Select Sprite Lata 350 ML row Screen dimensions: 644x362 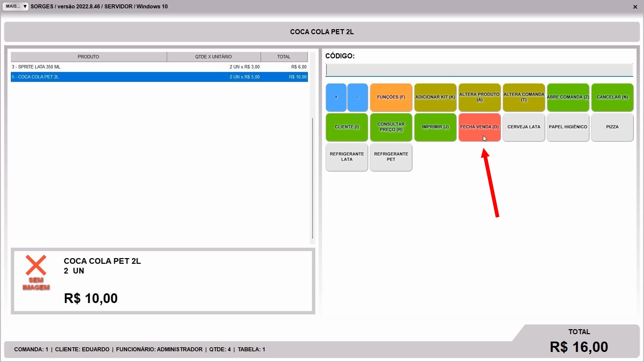pyautogui.click(x=159, y=67)
